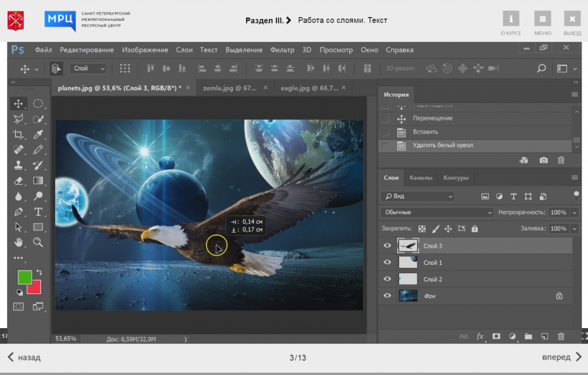Select the Eyedropper tool
Viewport: 588px width, 375px height.
click(x=38, y=134)
